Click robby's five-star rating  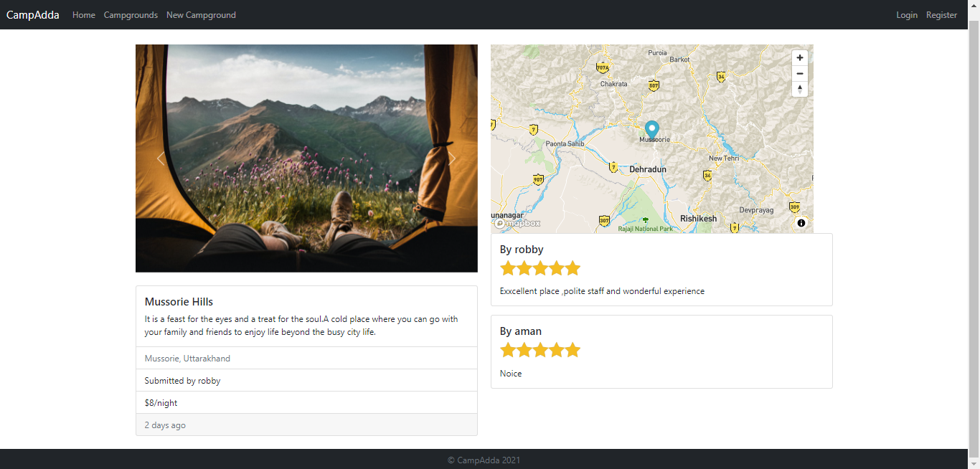(540, 269)
